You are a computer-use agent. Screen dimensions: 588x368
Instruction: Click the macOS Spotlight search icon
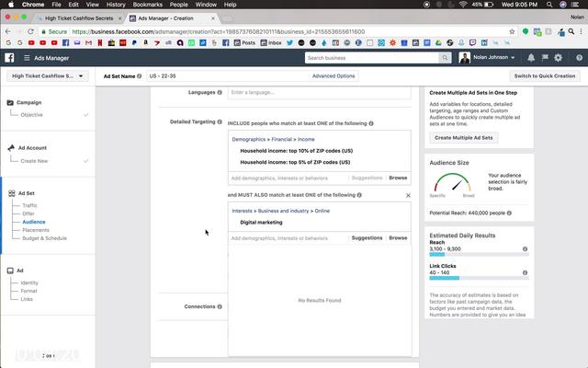click(549, 5)
